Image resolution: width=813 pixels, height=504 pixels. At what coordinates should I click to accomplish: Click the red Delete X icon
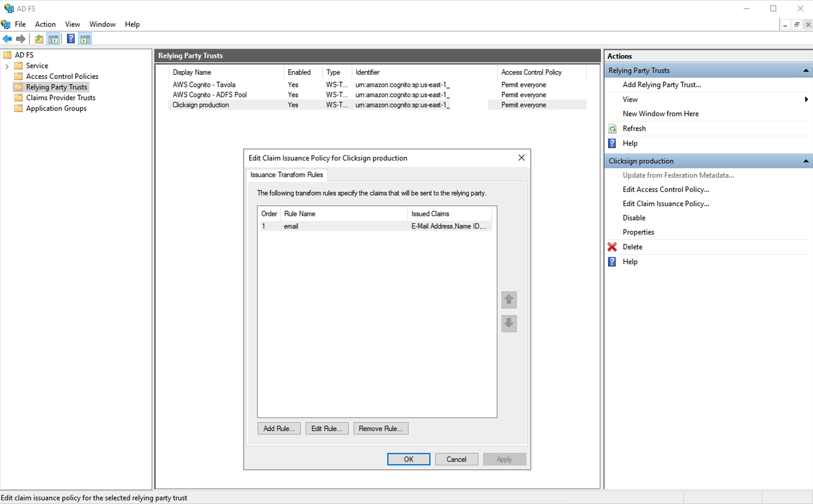point(612,247)
